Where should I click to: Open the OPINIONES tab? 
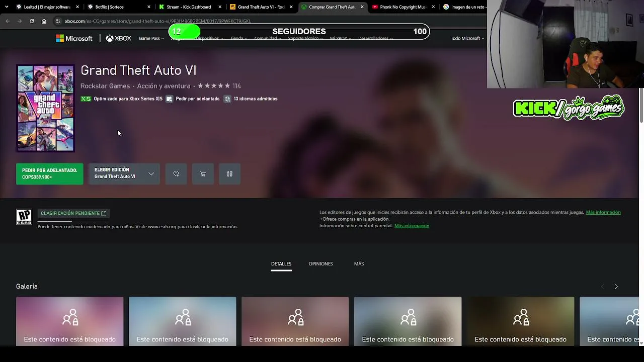[x=320, y=264]
